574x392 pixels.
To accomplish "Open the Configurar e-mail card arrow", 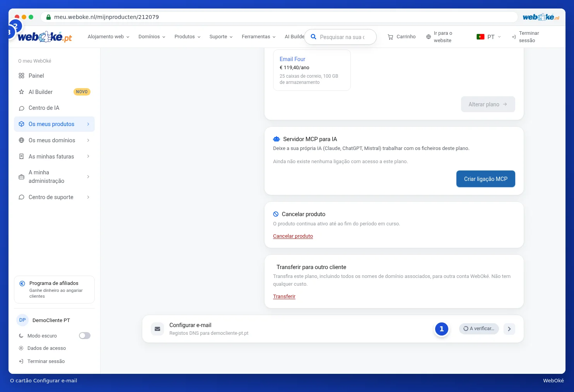I will point(509,329).
